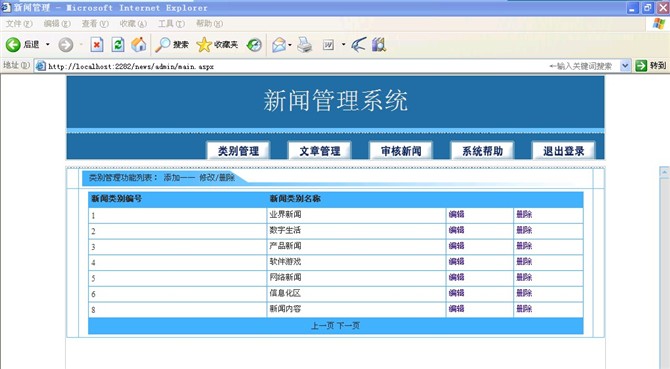Open the 编辑 menu
The image size is (670, 369).
pyautogui.click(x=57, y=23)
